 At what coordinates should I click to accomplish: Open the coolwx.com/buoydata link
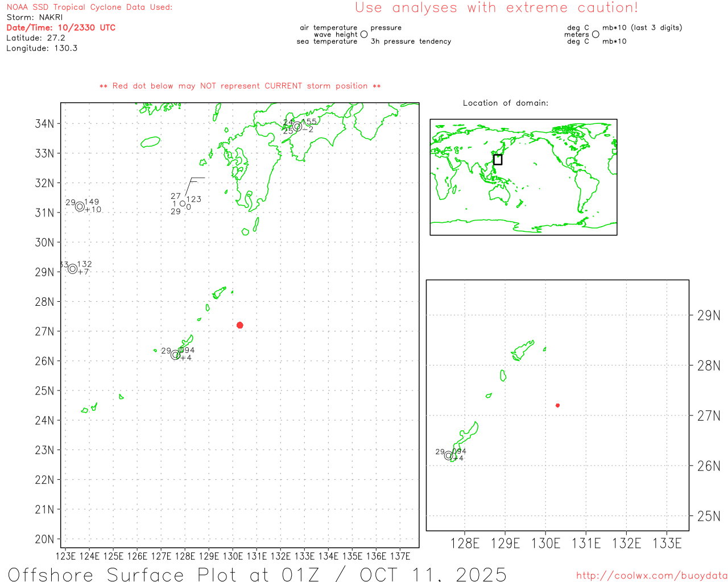tap(651, 576)
